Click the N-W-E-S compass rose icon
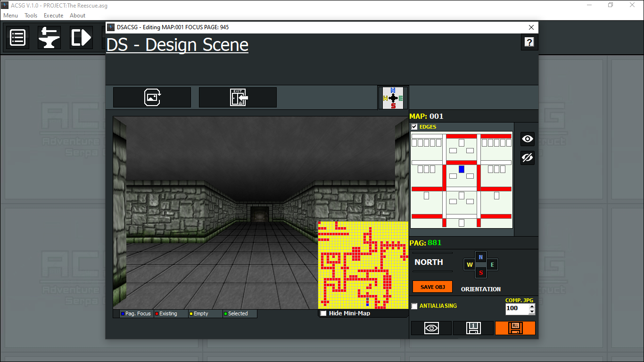Screen dimensions: 644x362 393,98
